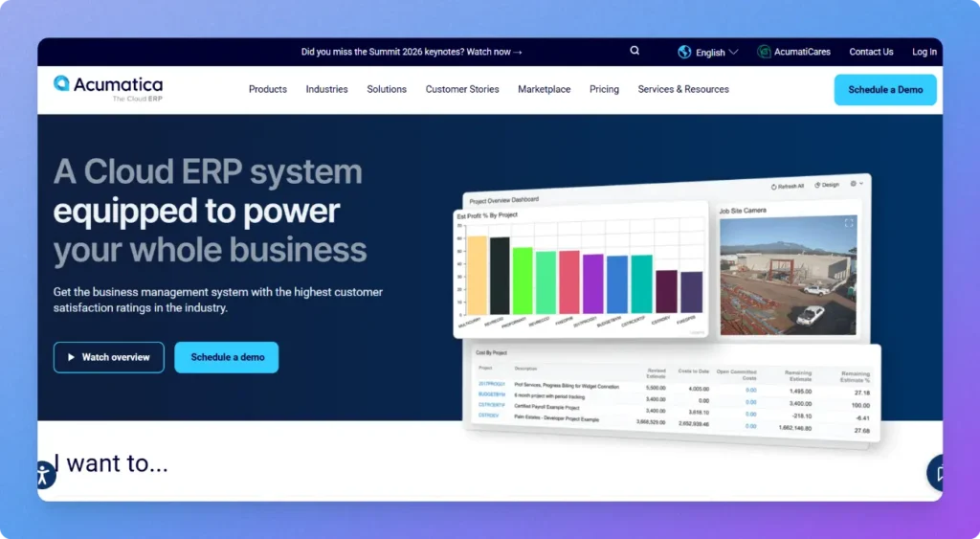Viewport: 980px width, 539px height.
Task: Click the teal CSTRCERTIF chart bar
Action: tap(641, 284)
